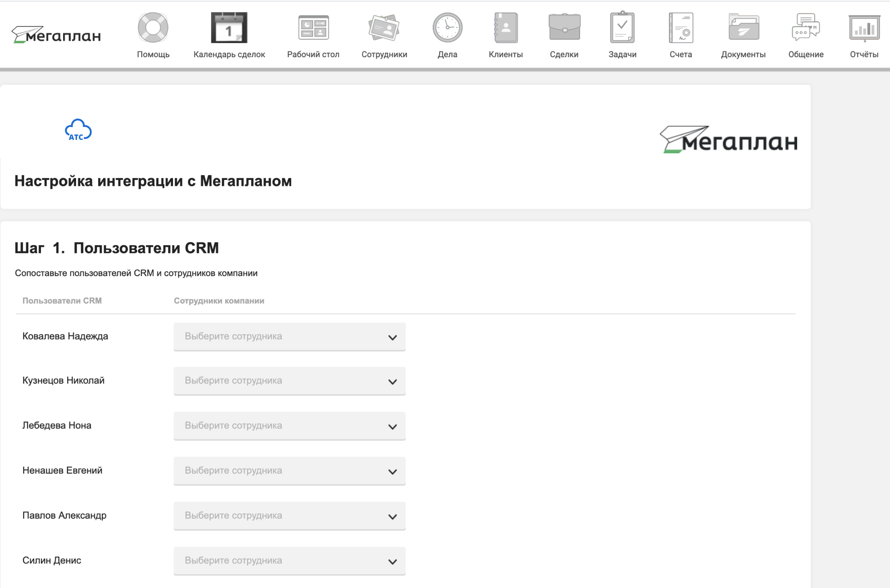Open Счета invoice icon
The width and height of the screenshot is (890, 588).
(681, 28)
